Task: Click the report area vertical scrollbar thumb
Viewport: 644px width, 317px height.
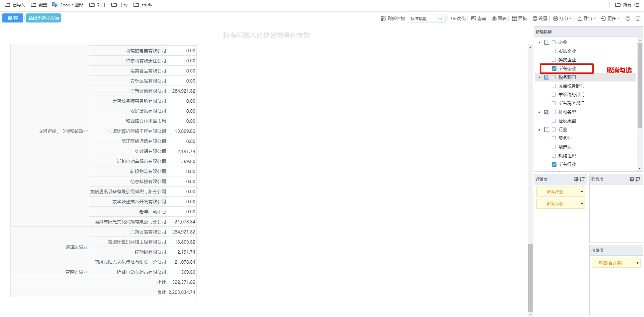Action: (x=530, y=278)
